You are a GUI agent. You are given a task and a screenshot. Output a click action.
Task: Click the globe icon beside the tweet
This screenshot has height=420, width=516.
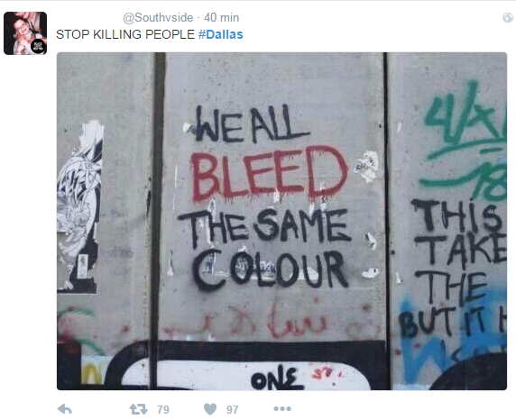point(508,18)
